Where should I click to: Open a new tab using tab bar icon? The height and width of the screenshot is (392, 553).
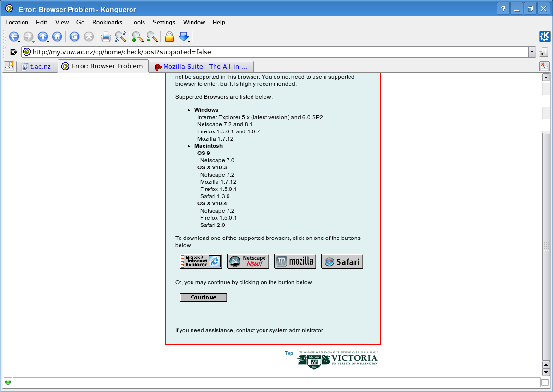click(x=9, y=67)
